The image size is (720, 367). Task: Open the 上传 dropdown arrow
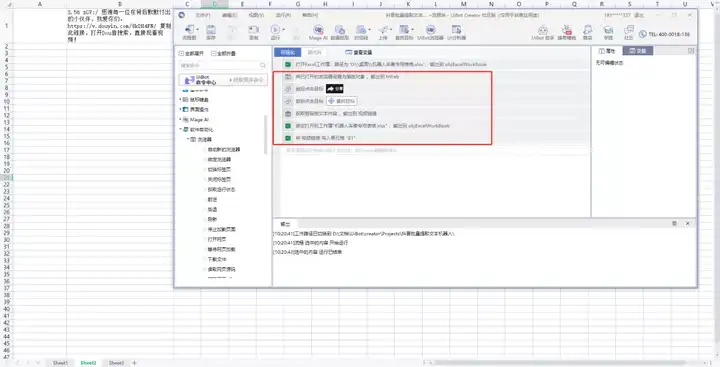click(390, 29)
